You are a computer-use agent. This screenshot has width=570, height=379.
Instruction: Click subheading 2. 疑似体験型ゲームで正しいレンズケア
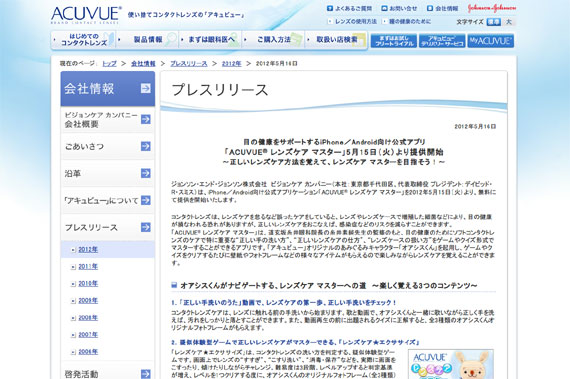point(295,342)
